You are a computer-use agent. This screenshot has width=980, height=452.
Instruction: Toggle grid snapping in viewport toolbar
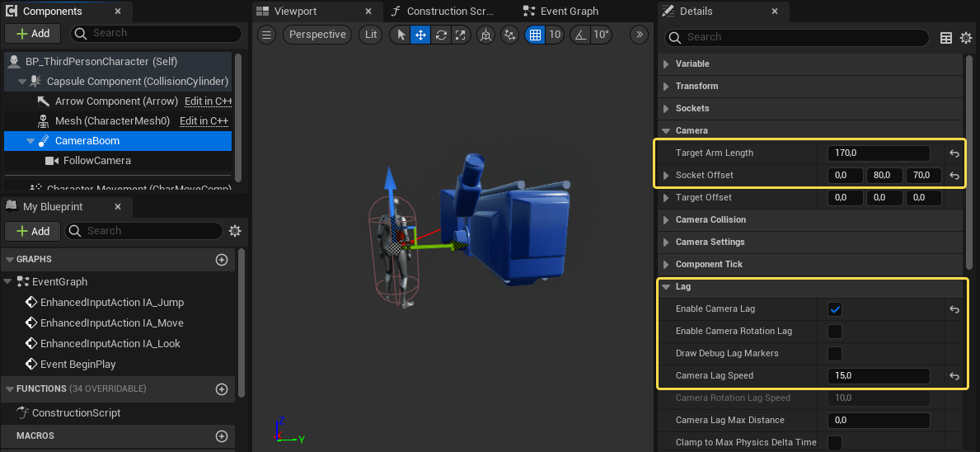535,35
